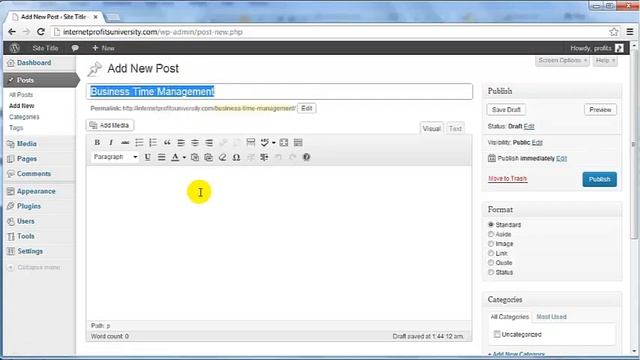Select the text color swatch
The width and height of the screenshot is (640, 360).
pos(175,157)
